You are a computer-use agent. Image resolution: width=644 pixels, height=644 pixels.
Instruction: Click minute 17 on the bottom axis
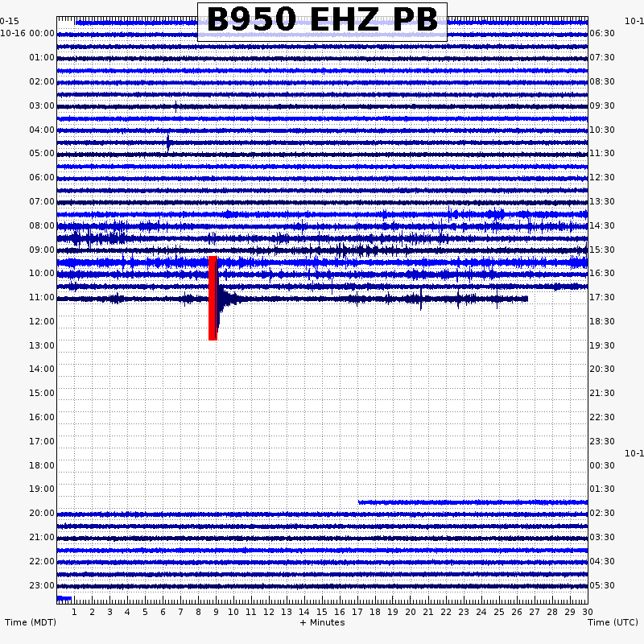[357, 612]
